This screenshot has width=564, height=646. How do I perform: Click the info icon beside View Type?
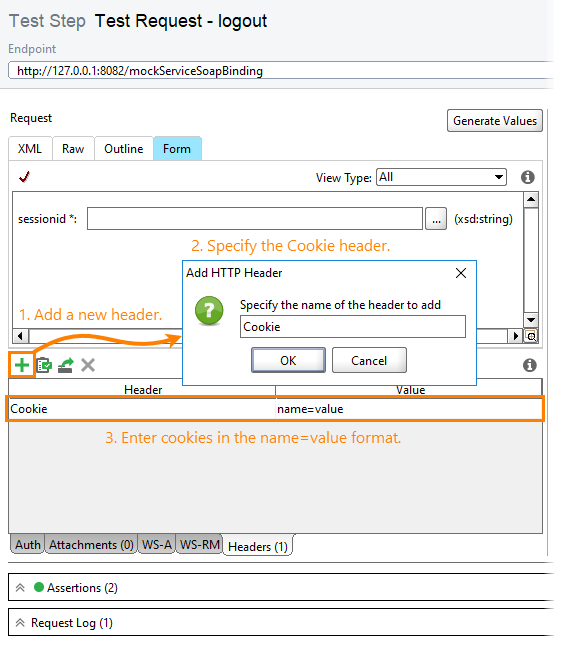pyautogui.click(x=528, y=178)
